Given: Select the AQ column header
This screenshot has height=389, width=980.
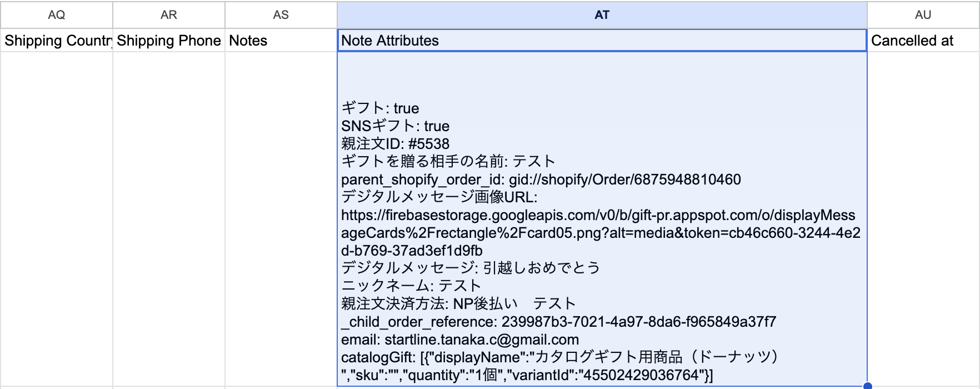Looking at the screenshot, I should (57, 15).
